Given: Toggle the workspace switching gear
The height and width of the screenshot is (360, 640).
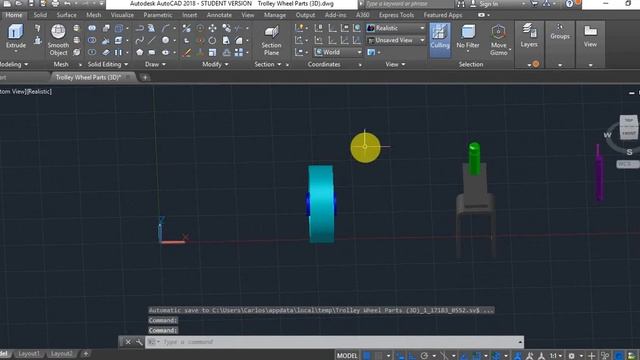Looking at the screenshot, I should [x=571, y=356].
